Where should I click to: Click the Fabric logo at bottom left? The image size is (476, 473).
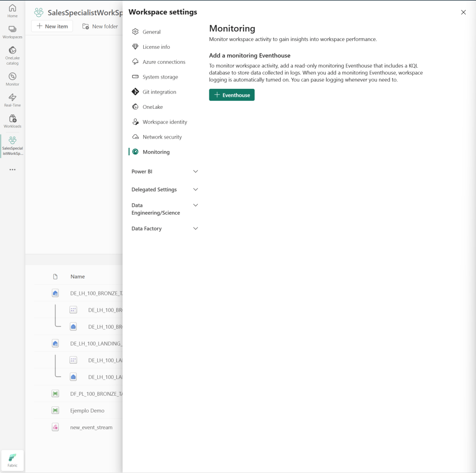13,458
